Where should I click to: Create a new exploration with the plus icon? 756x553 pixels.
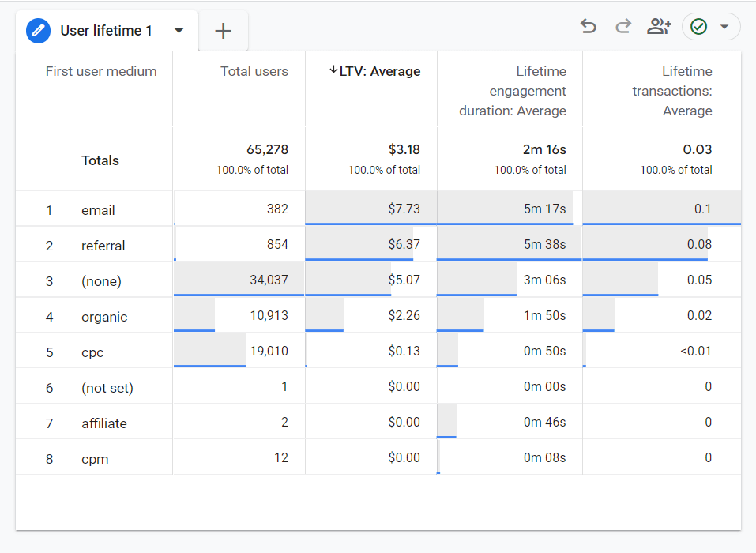tap(223, 31)
